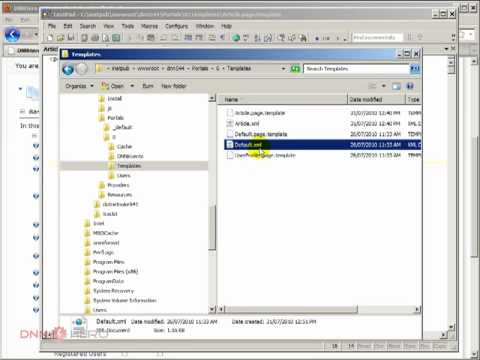Open the View menu in the editor window
The width and height of the screenshot is (480, 360).
[x=108, y=26]
